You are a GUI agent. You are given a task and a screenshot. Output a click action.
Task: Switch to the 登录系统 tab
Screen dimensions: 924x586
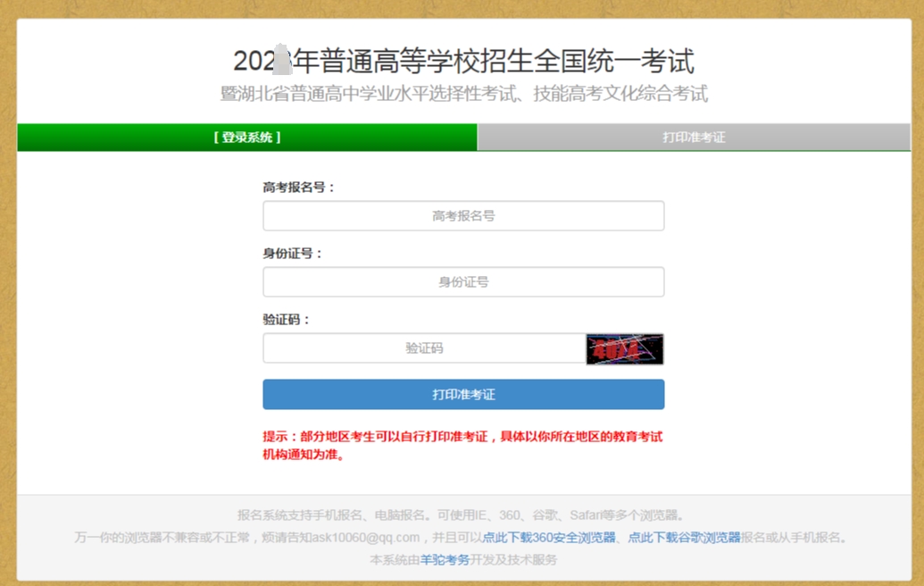(247, 138)
